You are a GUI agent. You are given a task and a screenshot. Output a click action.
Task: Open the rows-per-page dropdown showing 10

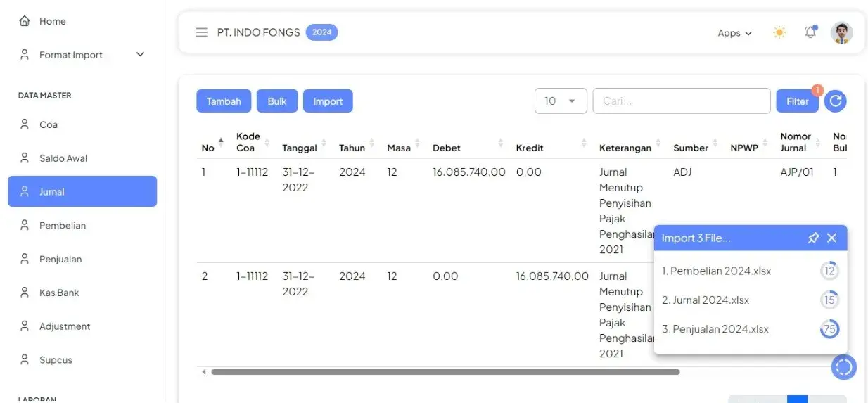(x=561, y=101)
